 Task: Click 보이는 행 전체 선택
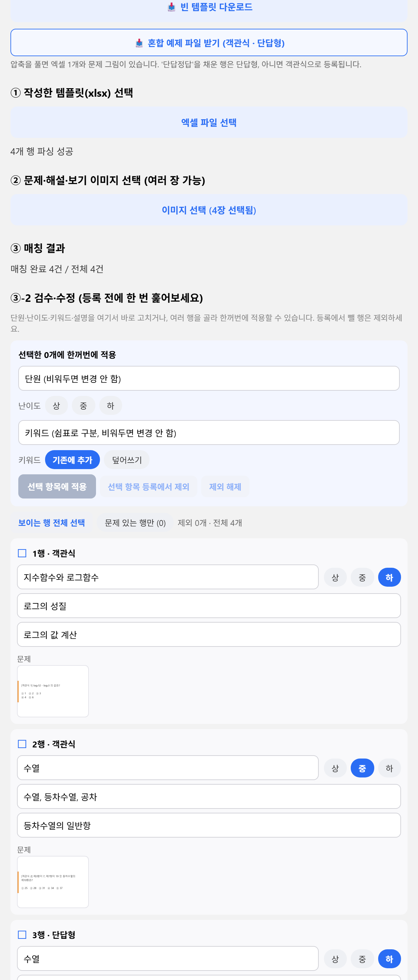(51, 522)
